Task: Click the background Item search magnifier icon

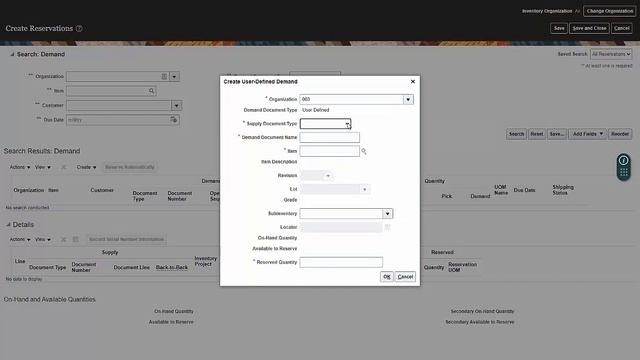Action: (151, 91)
